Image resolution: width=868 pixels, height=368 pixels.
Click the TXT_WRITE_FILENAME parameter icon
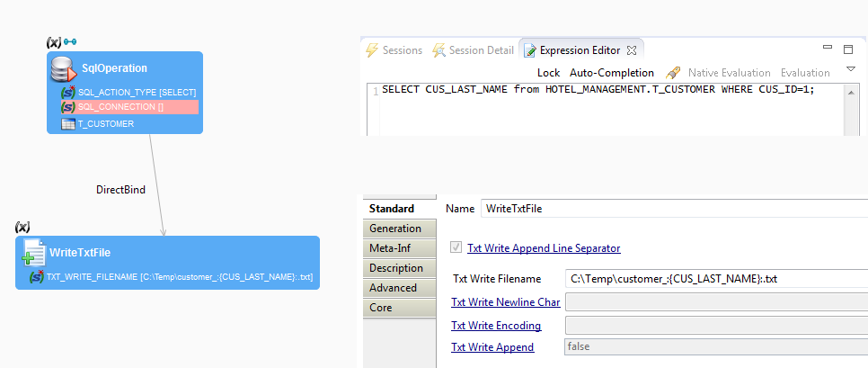[36, 277]
